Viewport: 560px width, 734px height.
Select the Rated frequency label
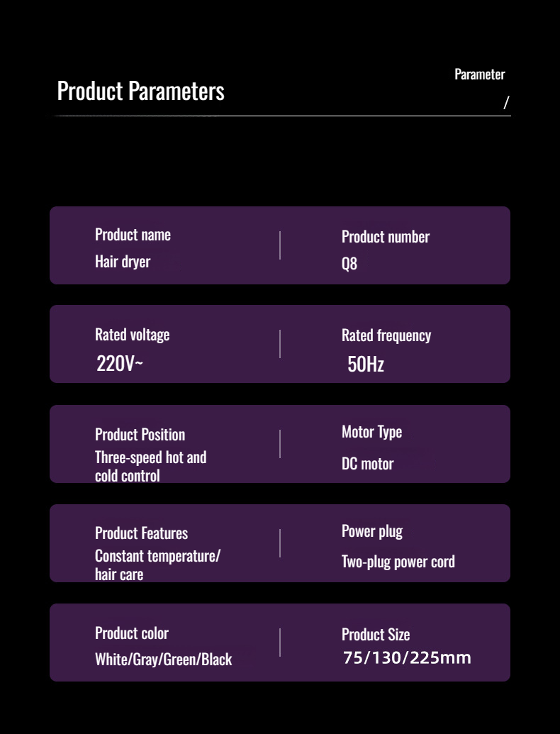pos(386,335)
